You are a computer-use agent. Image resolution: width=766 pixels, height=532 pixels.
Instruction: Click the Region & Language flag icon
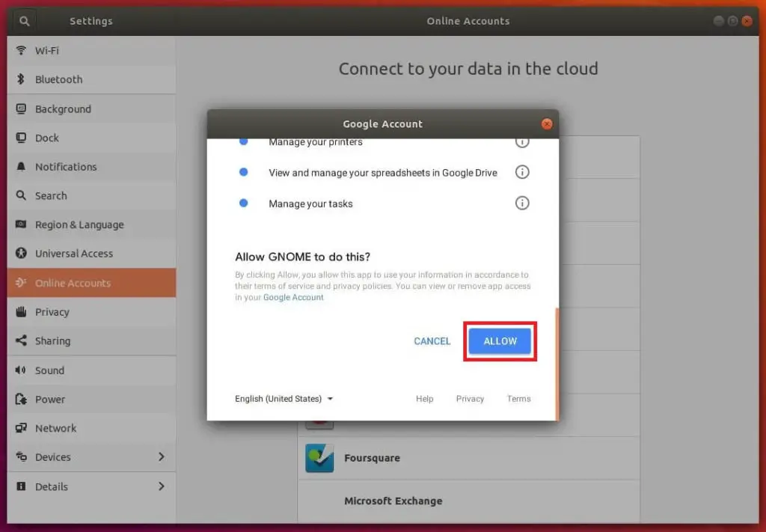[21, 224]
